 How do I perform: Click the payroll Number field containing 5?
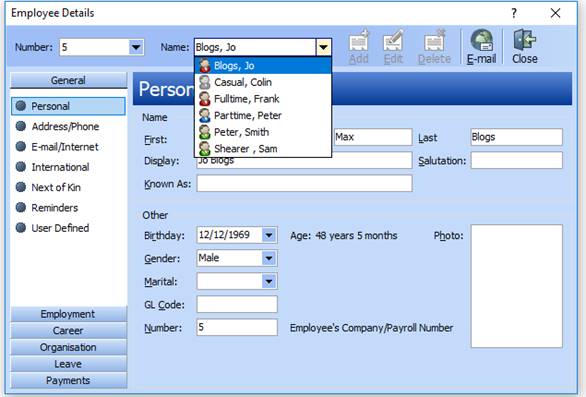pos(237,327)
